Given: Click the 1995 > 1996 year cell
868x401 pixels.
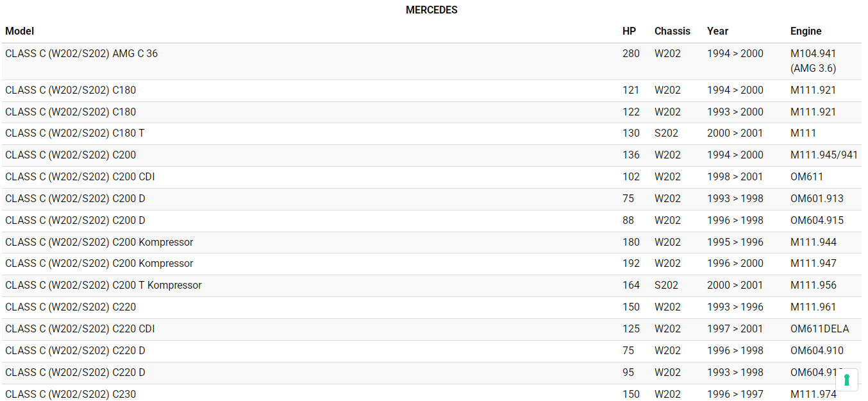Looking at the screenshot, I should pos(735,242).
